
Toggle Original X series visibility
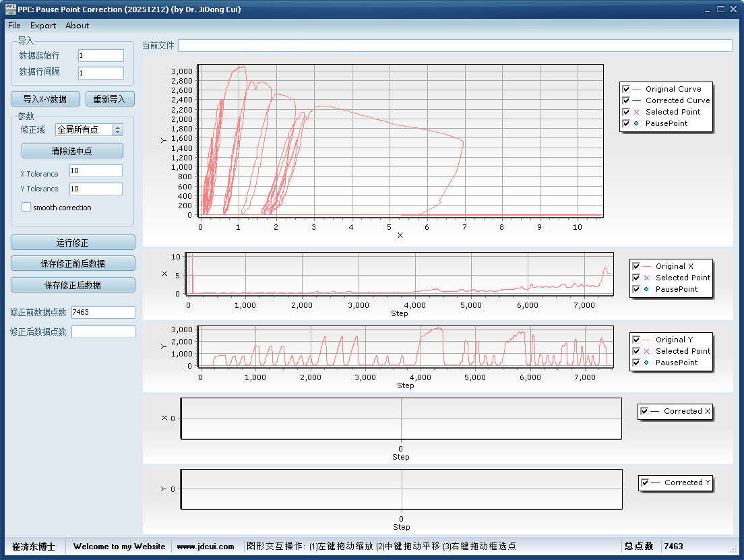click(x=637, y=266)
